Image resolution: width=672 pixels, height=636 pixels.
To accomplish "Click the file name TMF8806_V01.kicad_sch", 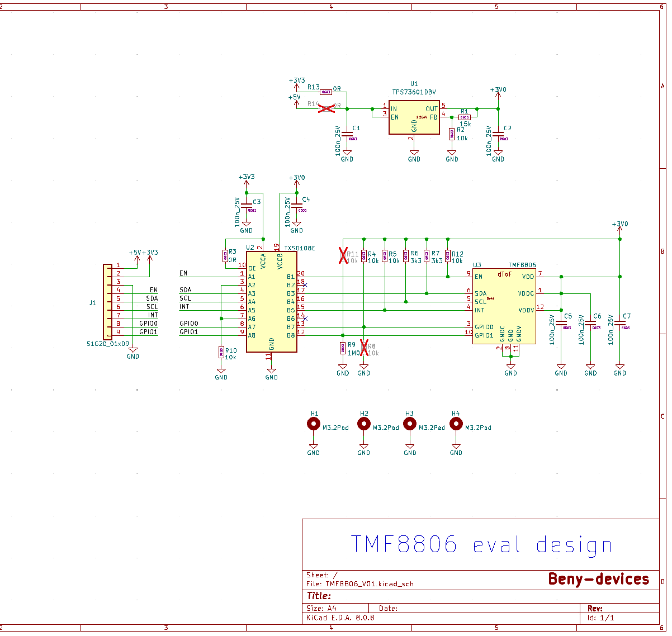I will pos(370,584).
